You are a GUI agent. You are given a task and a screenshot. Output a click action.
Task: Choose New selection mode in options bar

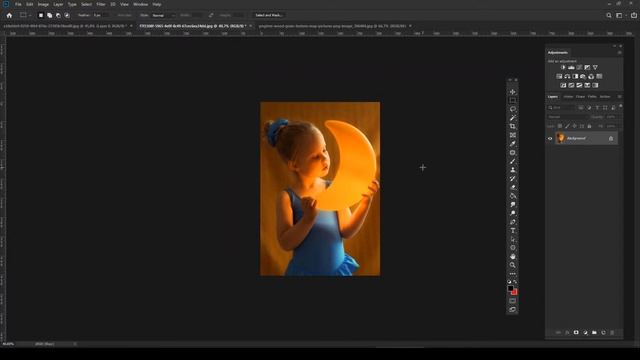(x=40, y=15)
